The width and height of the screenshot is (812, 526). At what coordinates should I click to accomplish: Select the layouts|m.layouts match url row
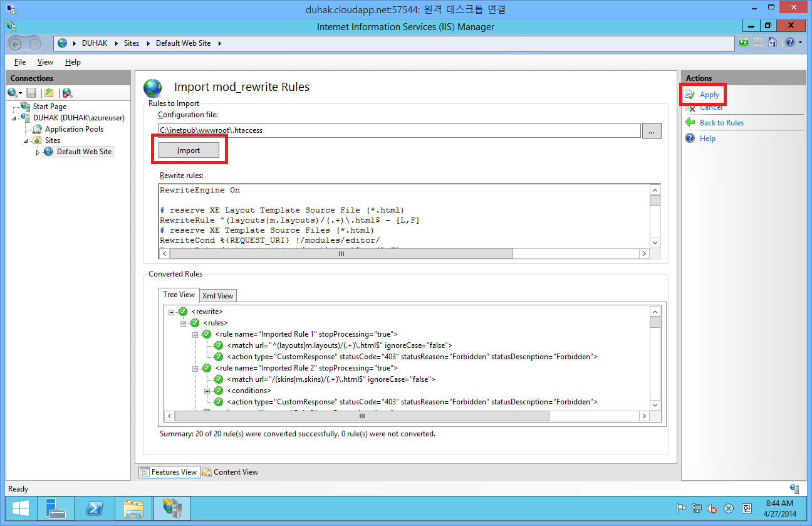click(340, 345)
